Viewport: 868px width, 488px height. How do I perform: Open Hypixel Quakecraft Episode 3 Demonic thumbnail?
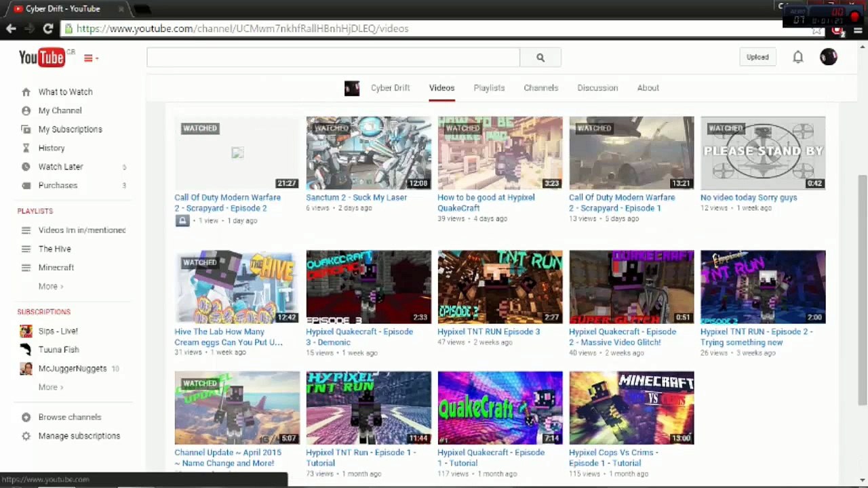[x=368, y=287]
